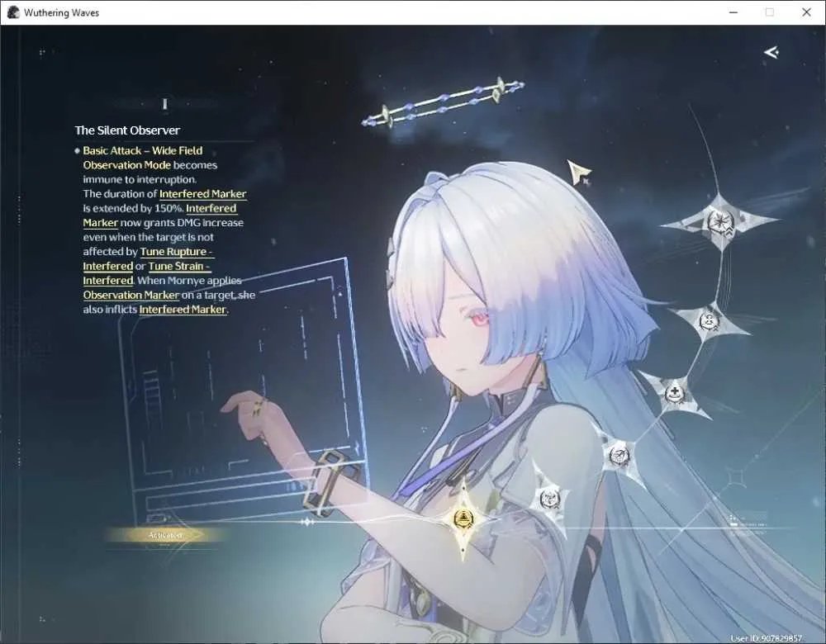Screen dimensions: 826x644
Task: Open Interfered Marker link after "The duration of"
Action: click(203, 194)
